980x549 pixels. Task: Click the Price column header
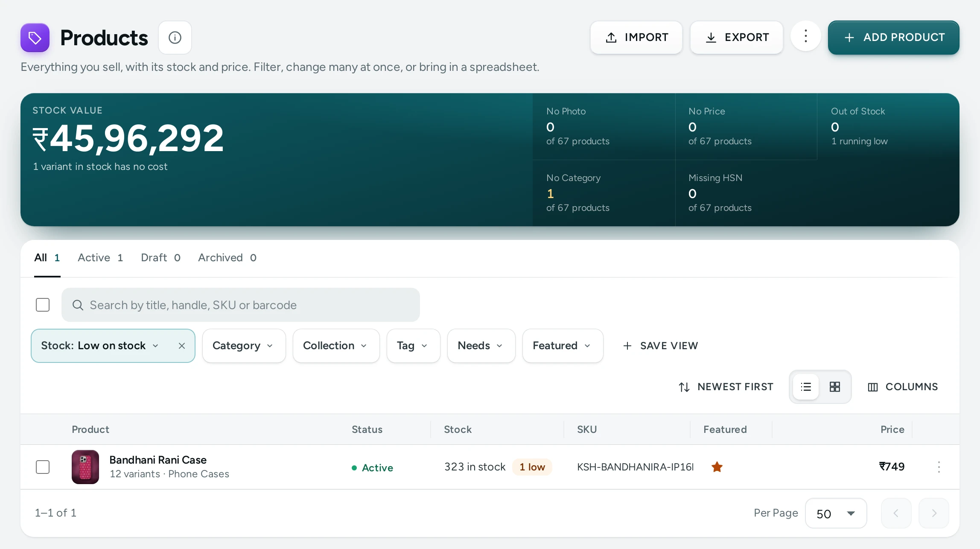[x=892, y=429]
